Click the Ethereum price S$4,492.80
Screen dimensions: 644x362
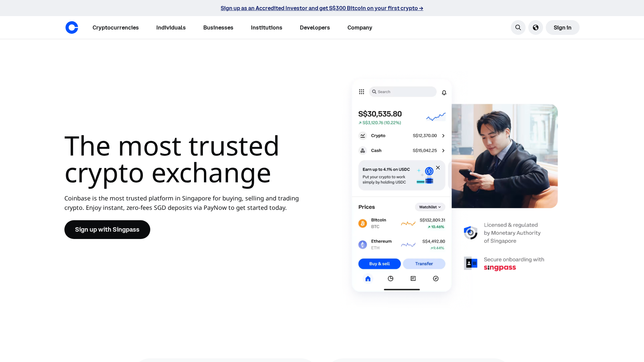[x=434, y=241]
